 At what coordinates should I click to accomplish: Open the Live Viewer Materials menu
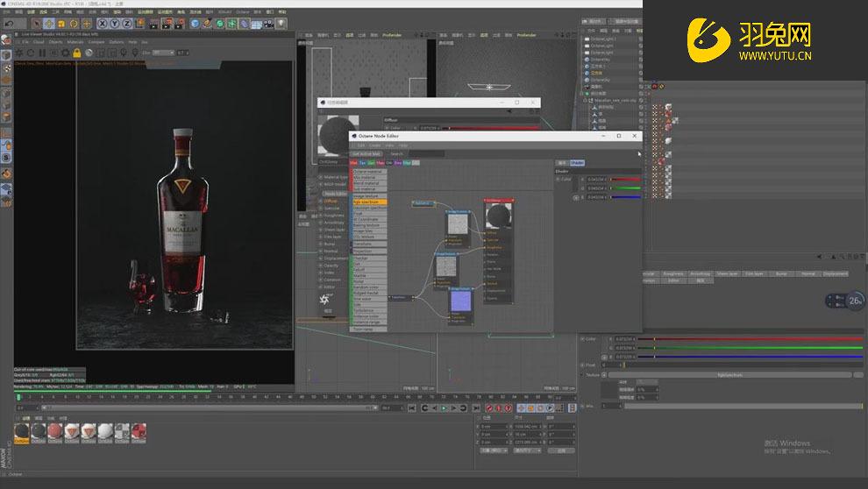75,42
